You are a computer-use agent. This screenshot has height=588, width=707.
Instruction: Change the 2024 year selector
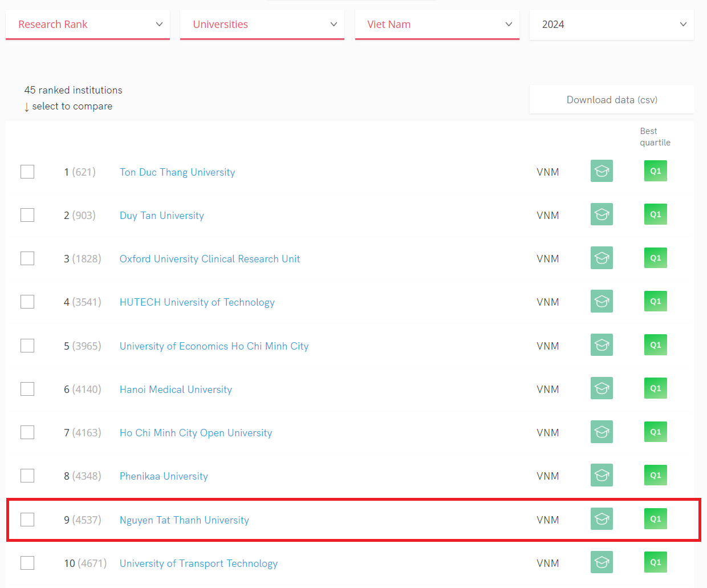point(611,25)
